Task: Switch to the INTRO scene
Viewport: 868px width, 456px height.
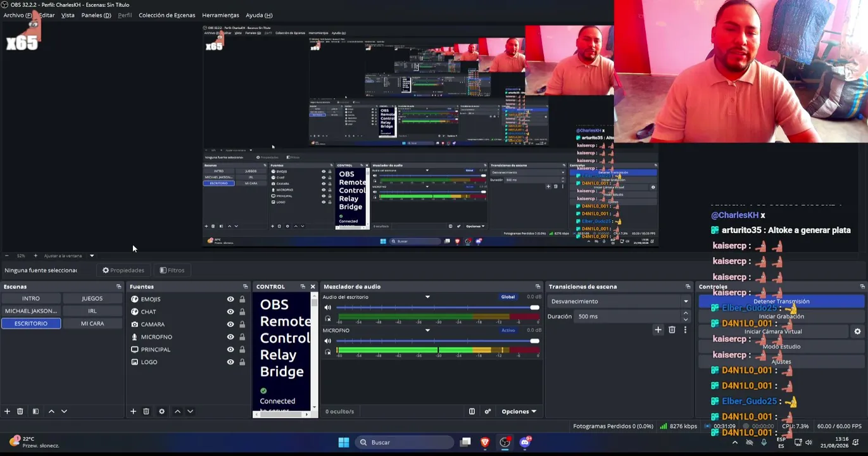Action: point(31,298)
